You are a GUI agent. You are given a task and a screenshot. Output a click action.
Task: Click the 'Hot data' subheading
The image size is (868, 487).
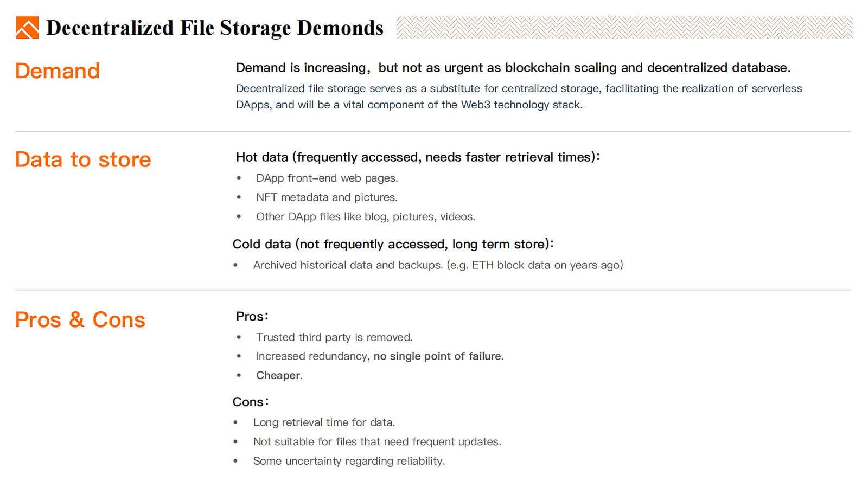(418, 157)
